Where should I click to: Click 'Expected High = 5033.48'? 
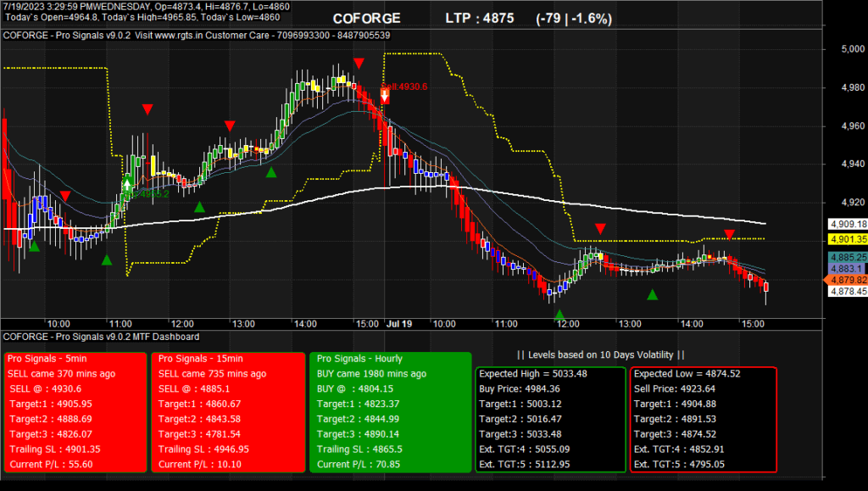click(x=533, y=374)
